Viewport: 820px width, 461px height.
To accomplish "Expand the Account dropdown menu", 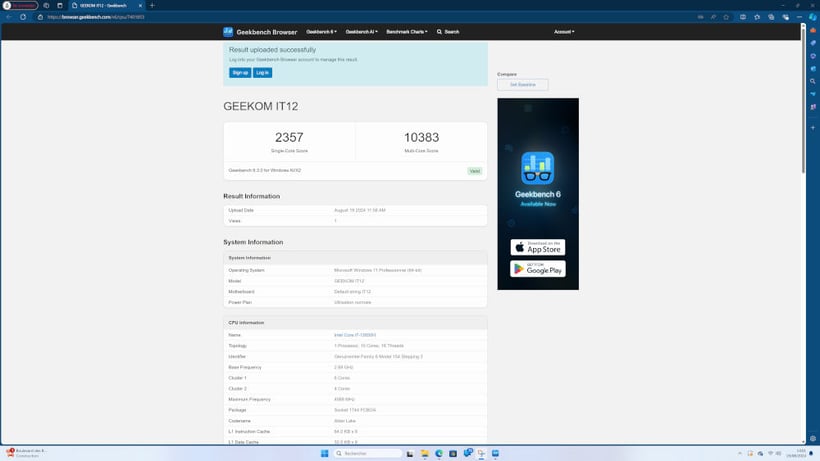I will (x=564, y=32).
